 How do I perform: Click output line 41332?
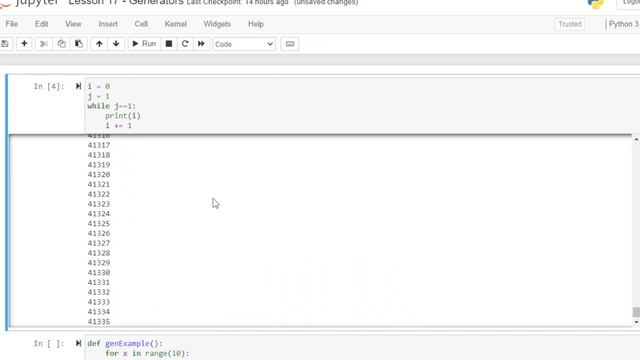pos(99,292)
